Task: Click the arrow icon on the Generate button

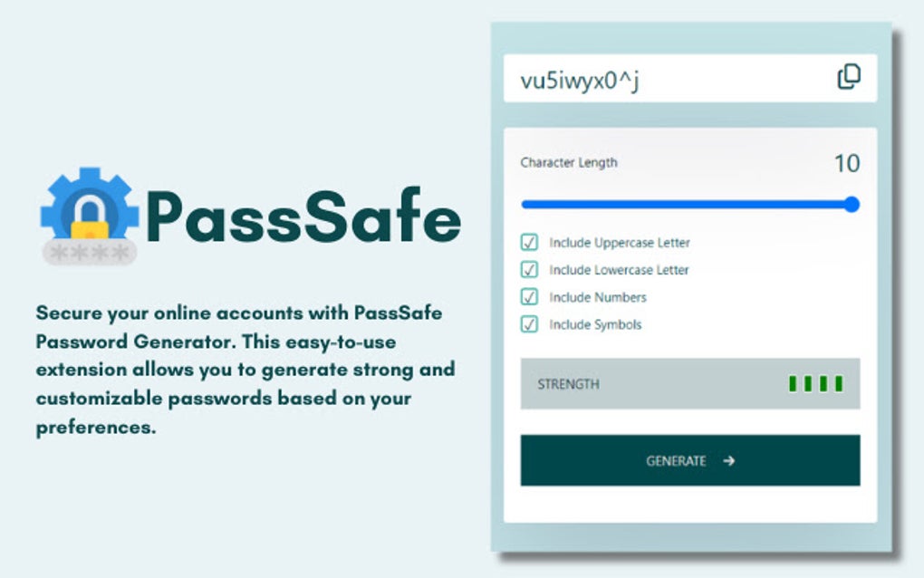Action: (x=729, y=461)
